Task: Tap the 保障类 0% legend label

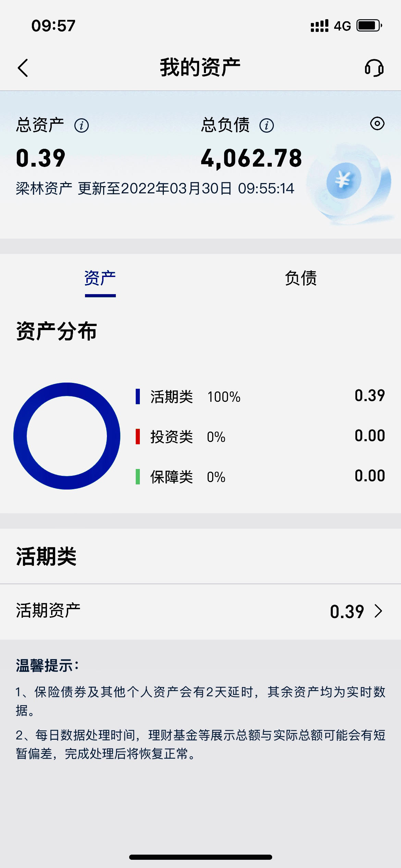Action: (x=188, y=477)
